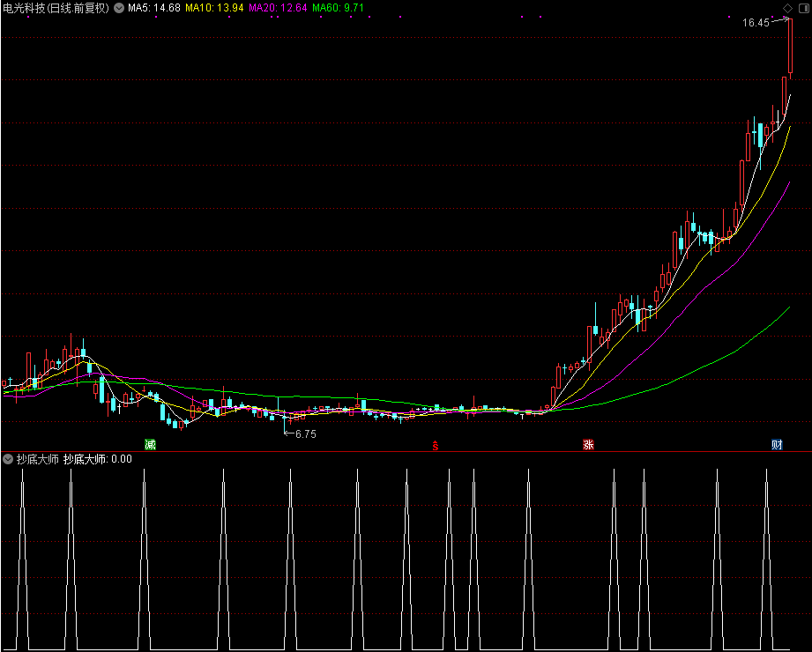Screen dimensions: 812x652
Task: Click the diamond icon at top right
Action: pos(787,8)
